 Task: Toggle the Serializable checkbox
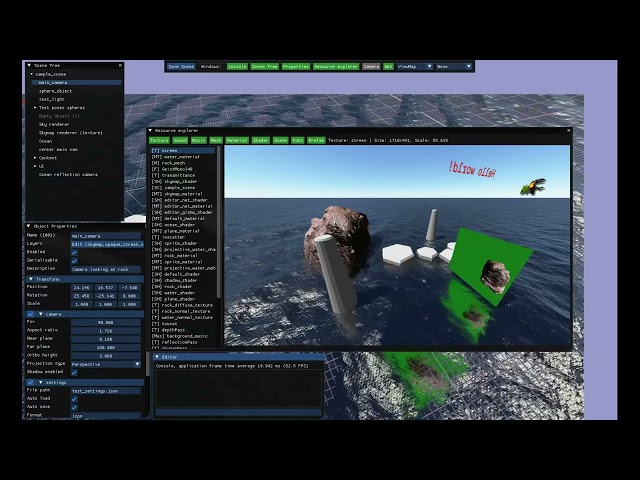tap(74, 261)
